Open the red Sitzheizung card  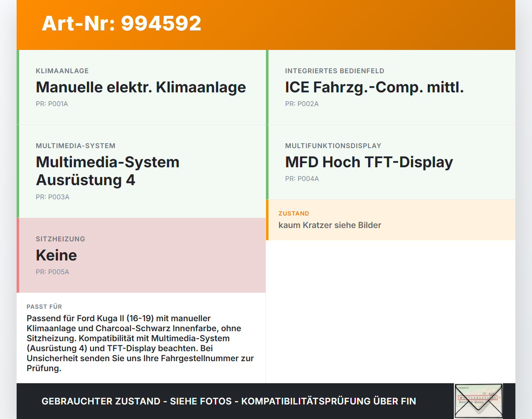(x=141, y=255)
